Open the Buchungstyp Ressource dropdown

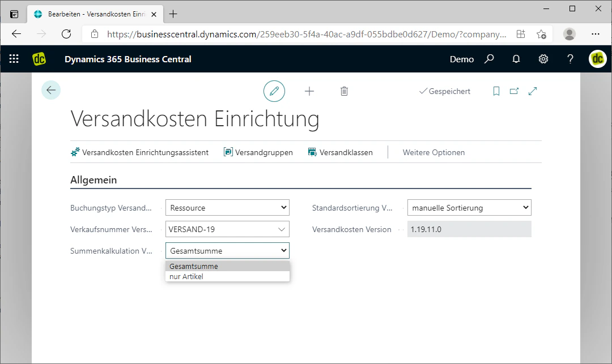tap(227, 208)
